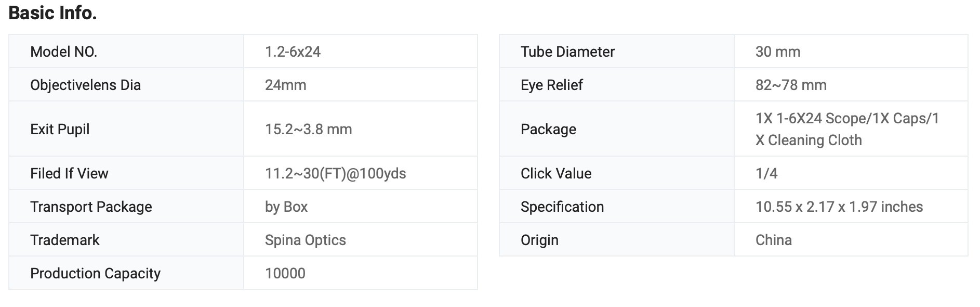980x307 pixels.
Task: Click the 1.2-6x24 model value
Action: point(293,52)
